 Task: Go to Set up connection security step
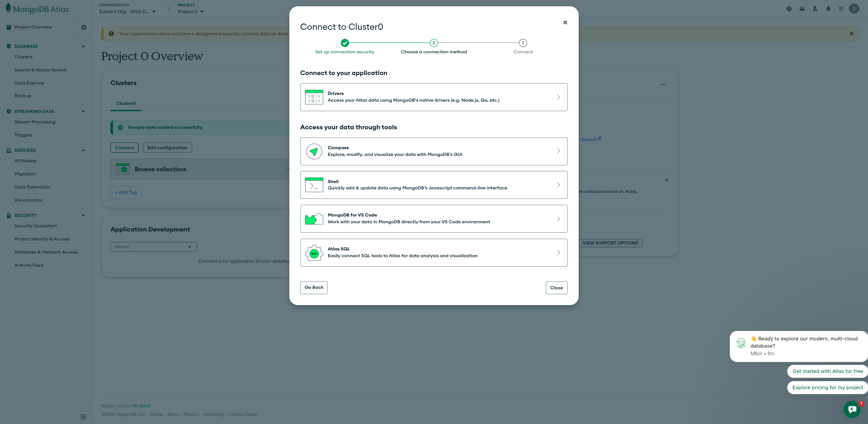[x=345, y=43]
